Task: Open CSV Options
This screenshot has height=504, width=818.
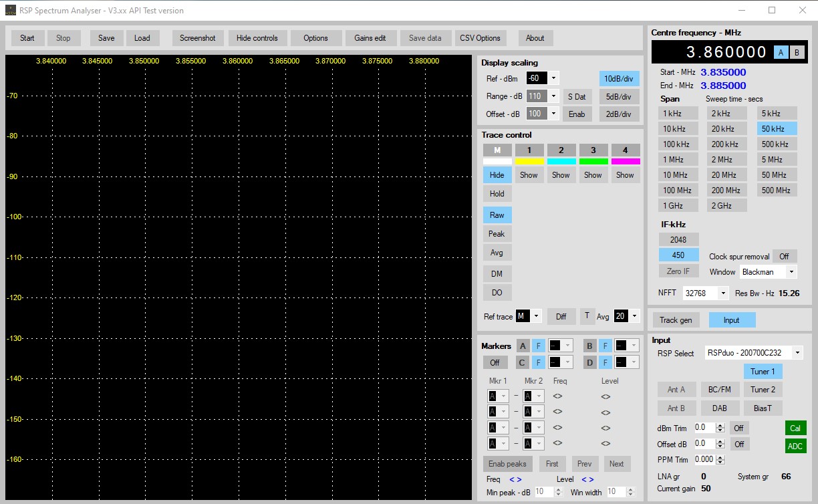Action: tap(481, 38)
